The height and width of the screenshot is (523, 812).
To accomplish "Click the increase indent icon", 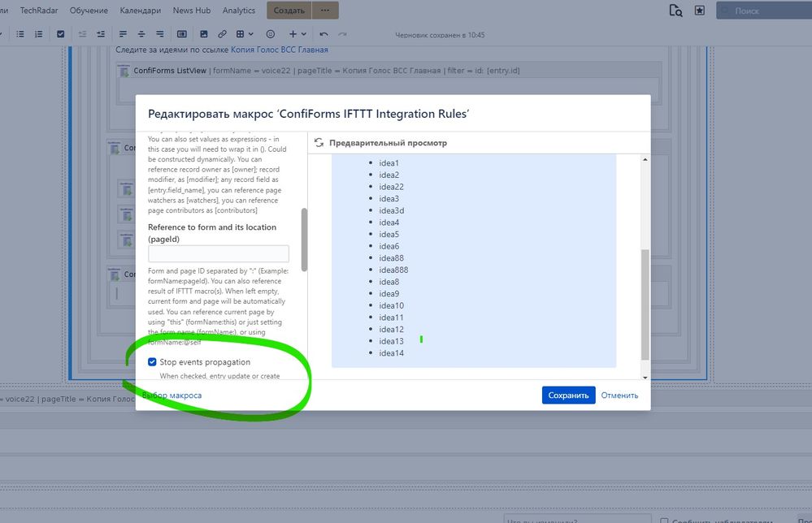I will [99, 33].
